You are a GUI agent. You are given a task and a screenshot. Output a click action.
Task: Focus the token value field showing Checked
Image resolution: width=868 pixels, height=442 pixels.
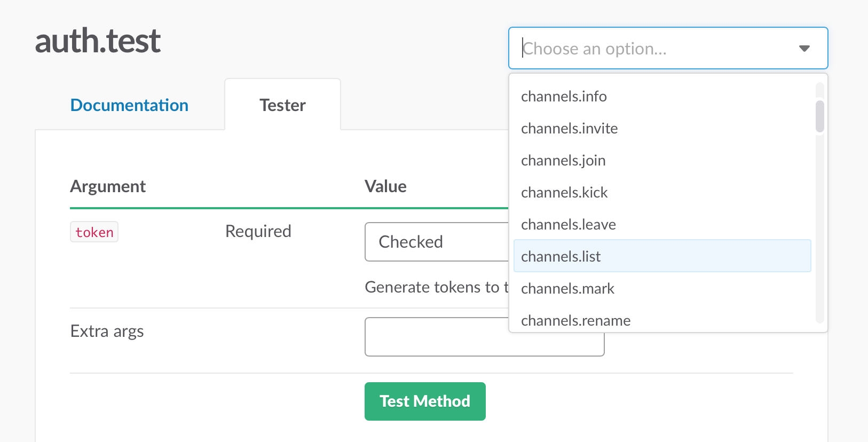coord(436,242)
